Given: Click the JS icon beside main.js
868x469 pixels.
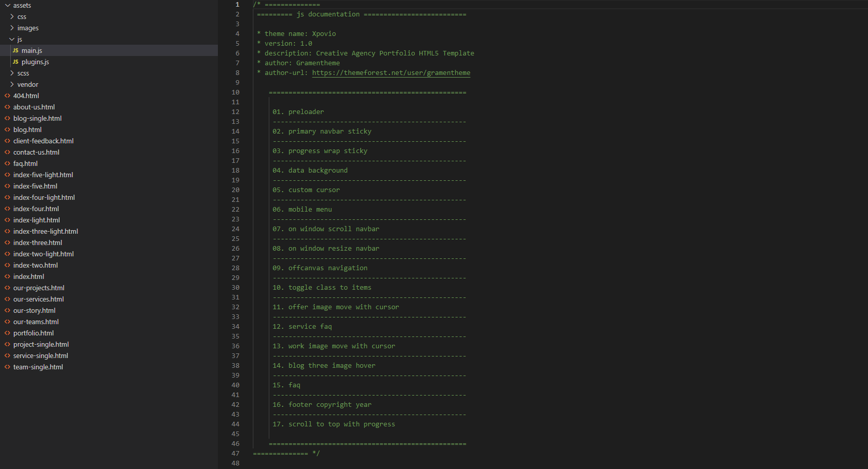Looking at the screenshot, I should point(15,50).
